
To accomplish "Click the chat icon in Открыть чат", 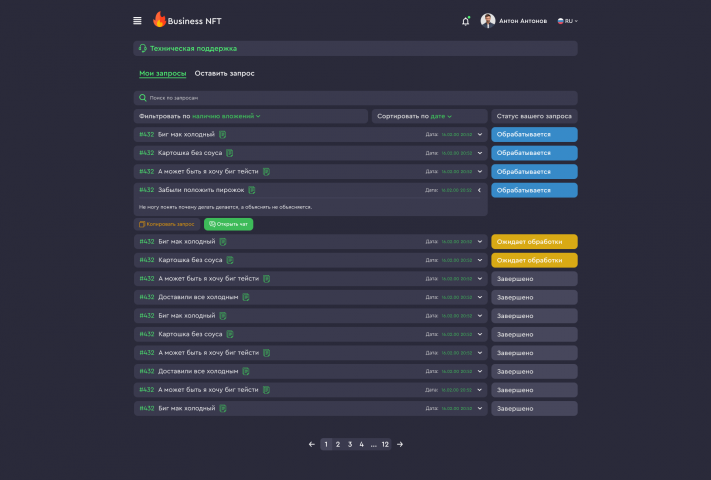I will click(212, 224).
